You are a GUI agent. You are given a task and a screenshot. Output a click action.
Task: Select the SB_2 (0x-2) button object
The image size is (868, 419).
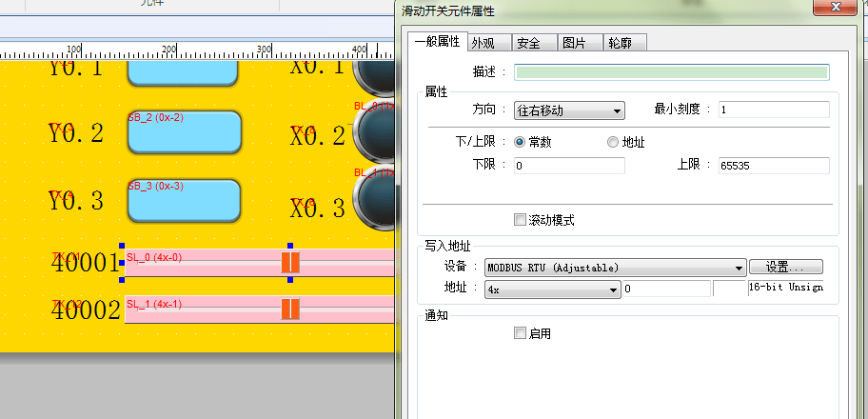point(184,133)
